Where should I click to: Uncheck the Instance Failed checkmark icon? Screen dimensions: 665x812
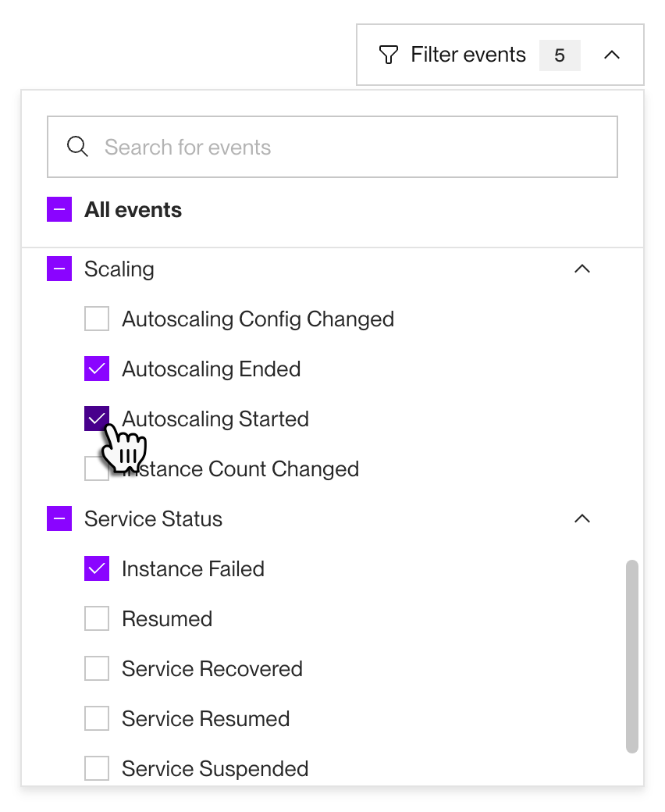(x=96, y=568)
